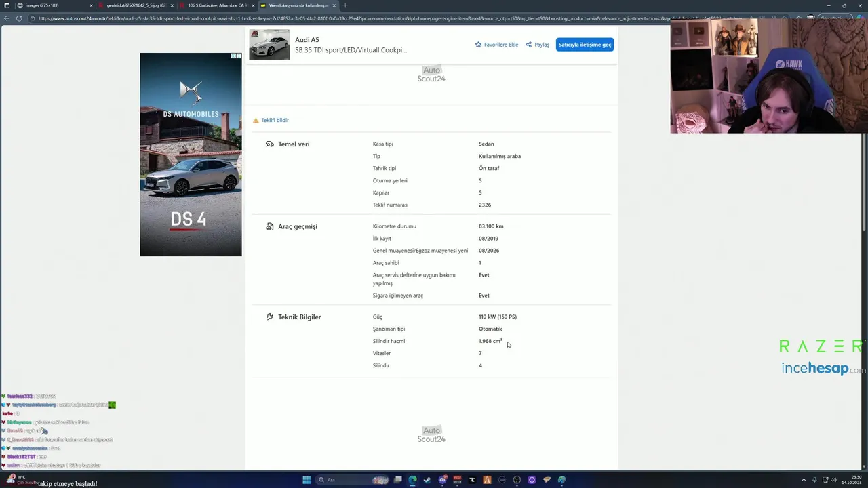Click the Silindir hacmi label

(x=389, y=341)
